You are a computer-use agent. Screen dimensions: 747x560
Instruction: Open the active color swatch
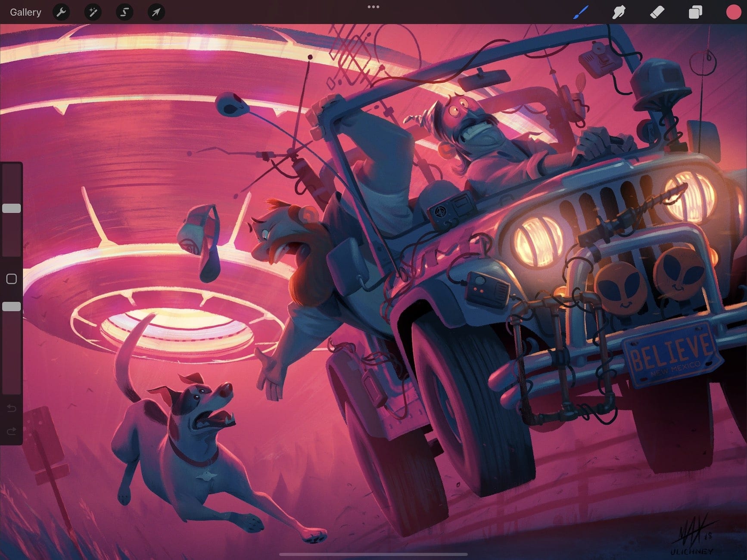click(x=733, y=12)
